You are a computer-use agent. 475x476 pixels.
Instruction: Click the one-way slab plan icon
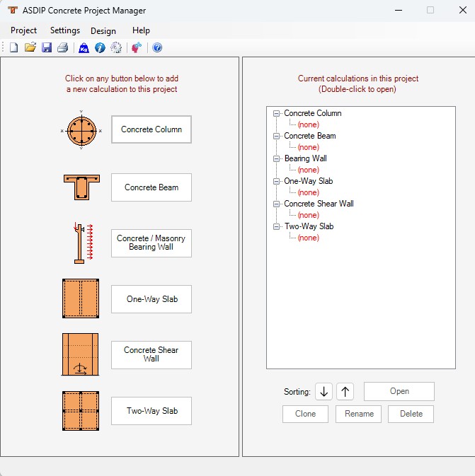coord(81,298)
